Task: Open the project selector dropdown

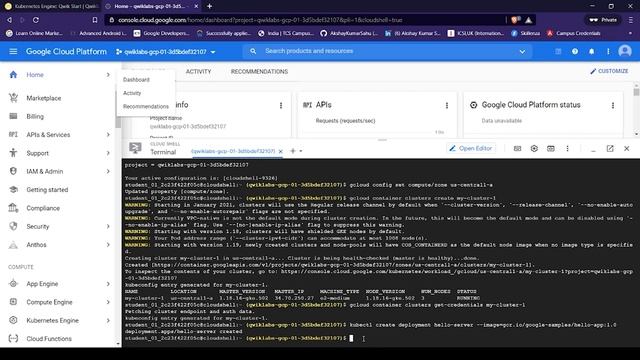Action: click(x=166, y=52)
